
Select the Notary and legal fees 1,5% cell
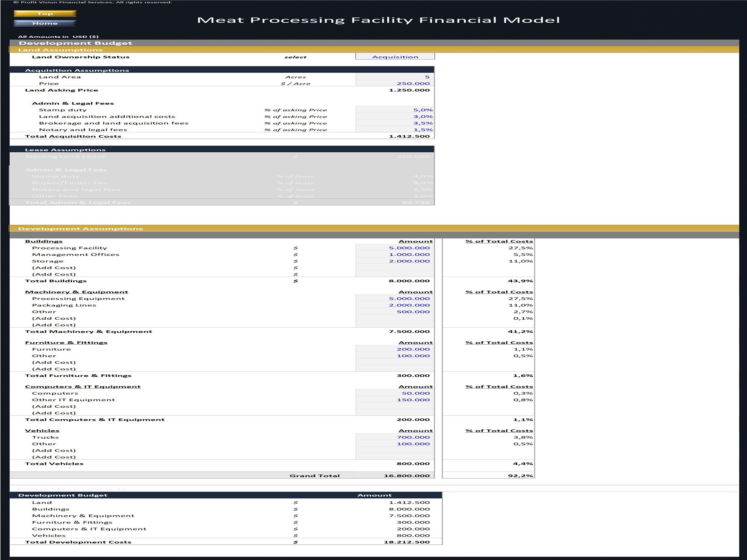pos(395,130)
